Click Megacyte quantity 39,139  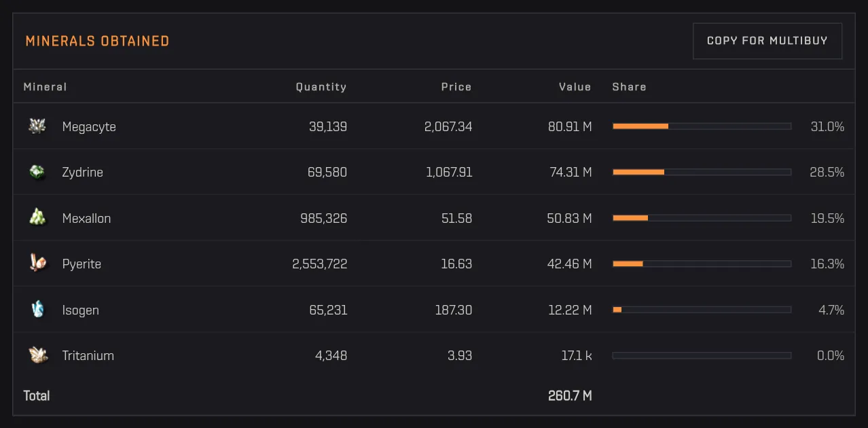327,127
